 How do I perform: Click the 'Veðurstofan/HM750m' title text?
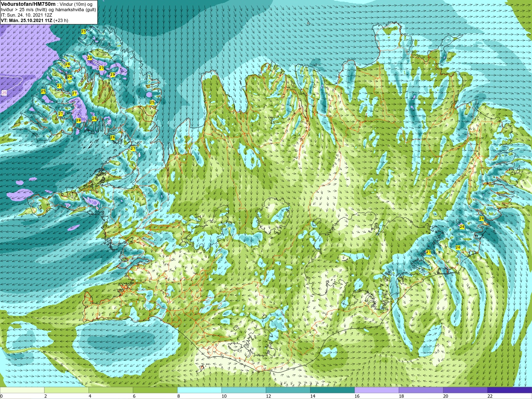coord(28,4)
